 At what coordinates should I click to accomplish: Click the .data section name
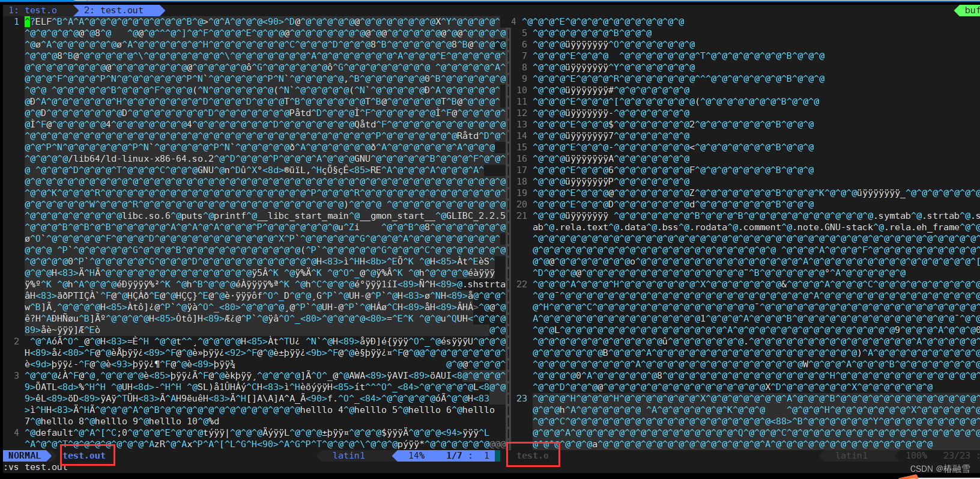click(x=634, y=227)
